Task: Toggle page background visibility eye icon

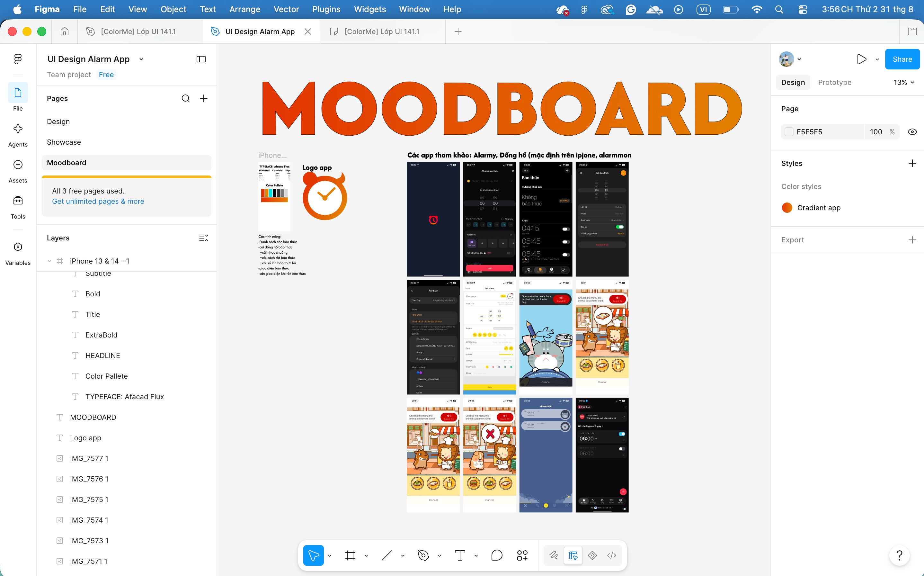Action: (x=912, y=132)
